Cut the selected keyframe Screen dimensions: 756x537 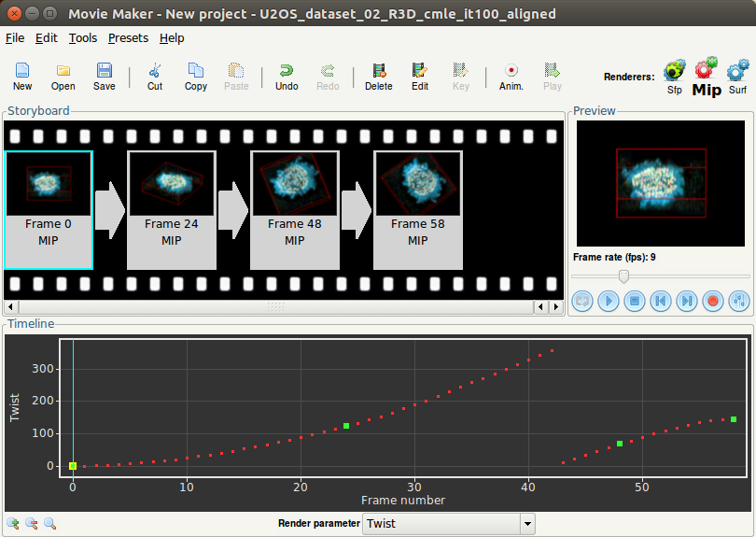[155, 76]
